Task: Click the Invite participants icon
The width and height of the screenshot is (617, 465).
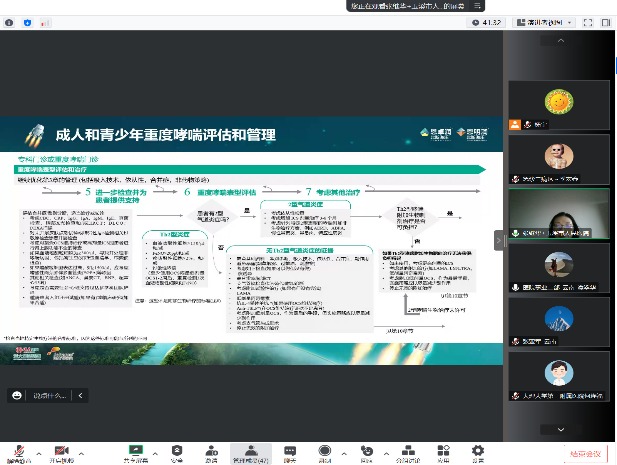Action: click(211, 451)
